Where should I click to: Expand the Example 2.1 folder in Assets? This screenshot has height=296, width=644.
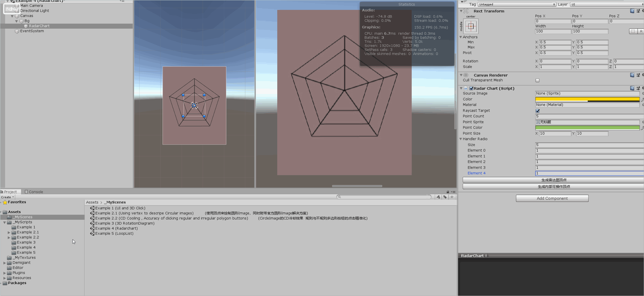click(x=9, y=232)
